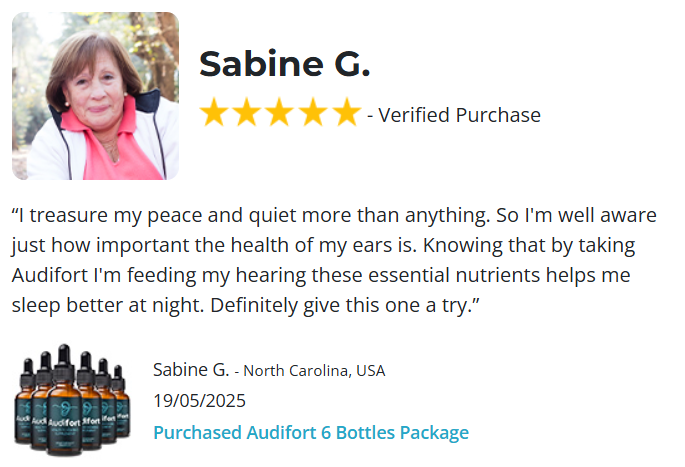The width and height of the screenshot is (685, 467).
Task: Open Sabine G.'s profile photo
Action: click(x=95, y=96)
